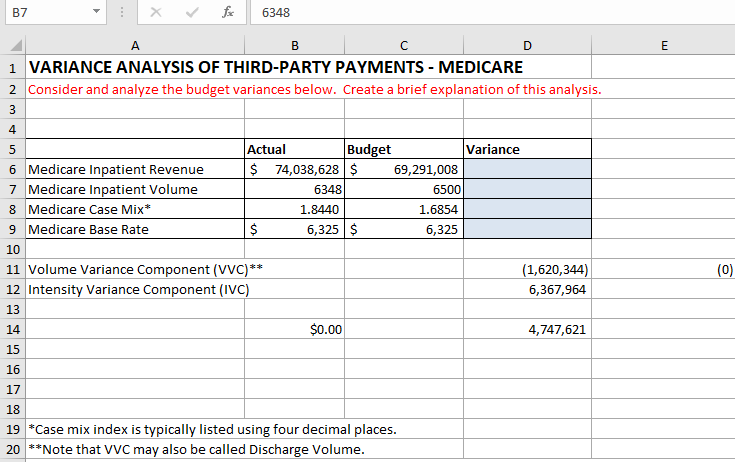Select Intensity Variance Component label

[139, 290]
